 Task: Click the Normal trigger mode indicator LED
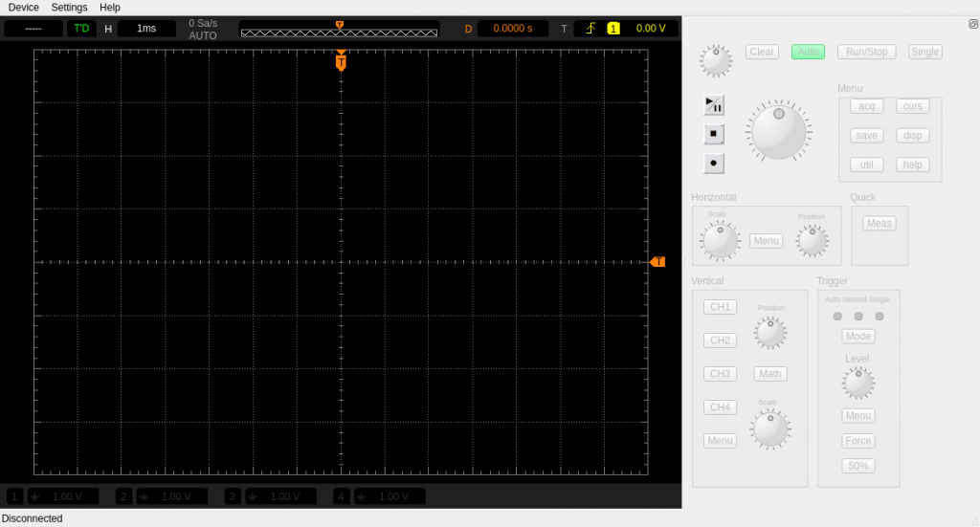[x=858, y=317]
